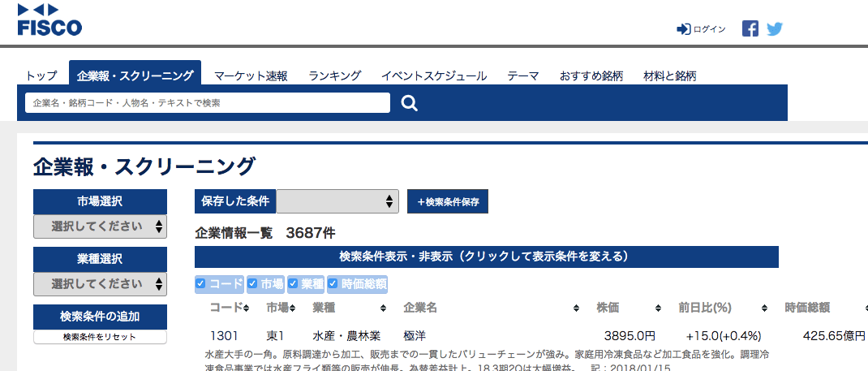Open the Facebook icon link
This screenshot has height=371, width=868.
click(750, 29)
